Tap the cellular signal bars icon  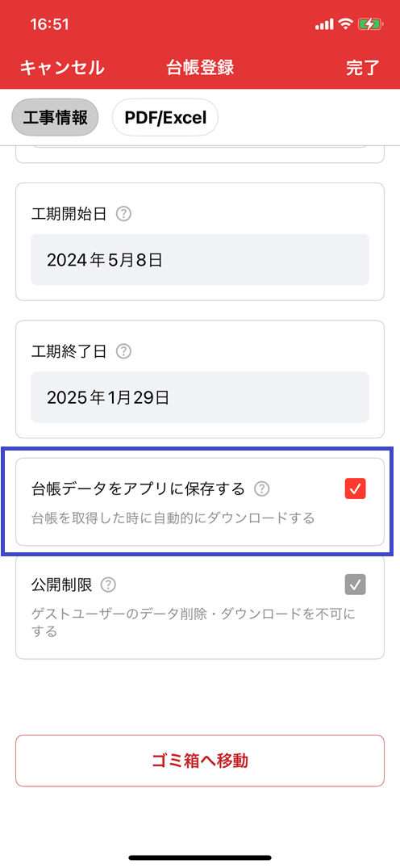[x=324, y=24]
